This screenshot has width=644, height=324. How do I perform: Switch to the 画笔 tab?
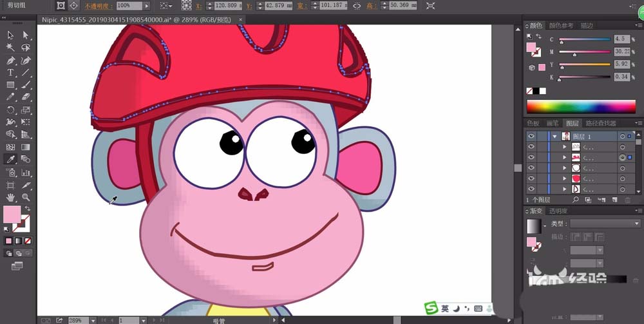pyautogui.click(x=553, y=123)
